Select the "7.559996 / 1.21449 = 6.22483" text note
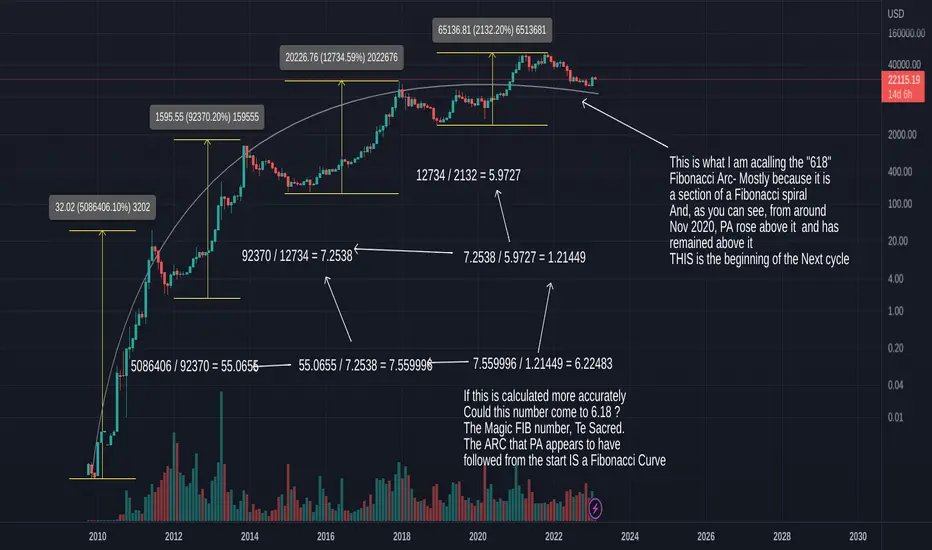This screenshot has height=550, width=932. (x=542, y=364)
